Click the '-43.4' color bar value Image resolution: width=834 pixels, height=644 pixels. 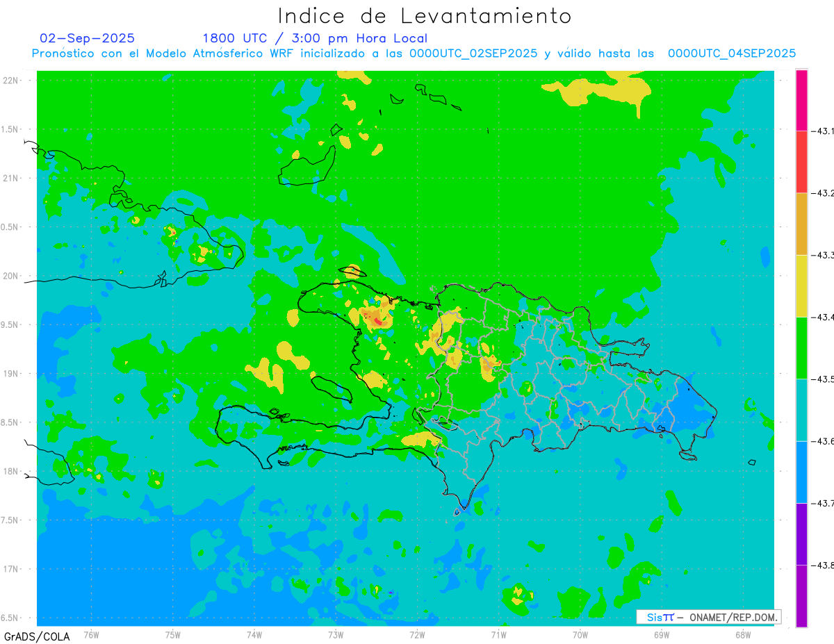click(824, 317)
